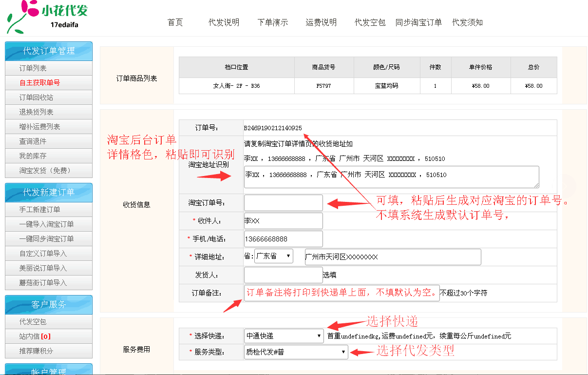Click the 手机/电话 input field

(284, 239)
